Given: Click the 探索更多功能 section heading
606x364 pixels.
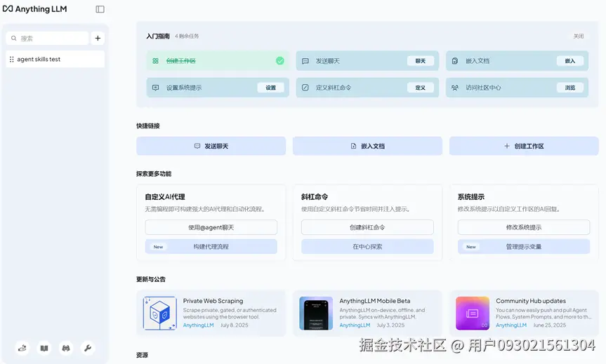Looking at the screenshot, I should point(154,174).
